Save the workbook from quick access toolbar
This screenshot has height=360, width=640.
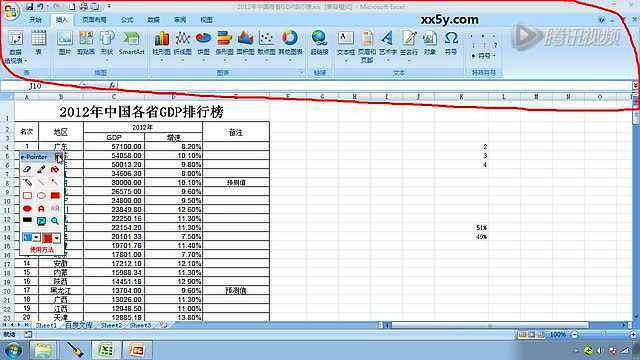(29, 7)
